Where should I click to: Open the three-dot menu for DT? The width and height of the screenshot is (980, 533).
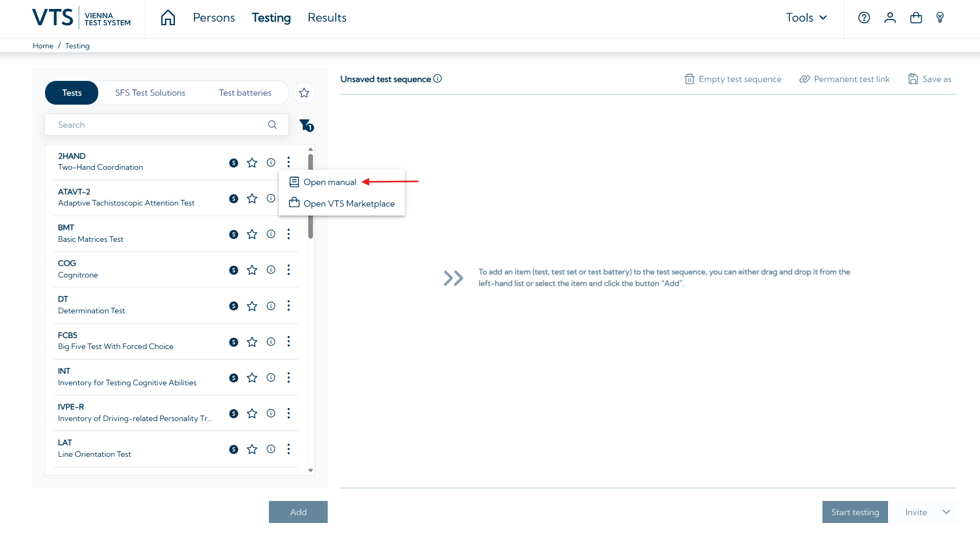coord(288,305)
